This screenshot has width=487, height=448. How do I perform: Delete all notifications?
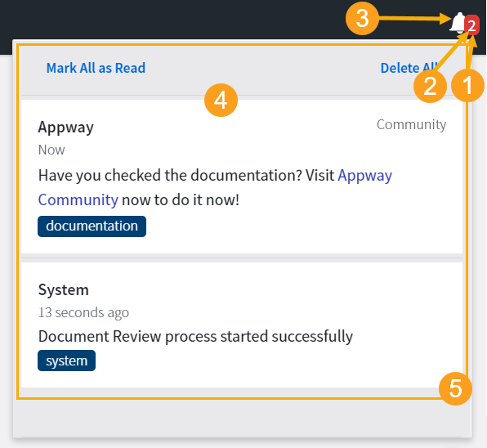409,68
